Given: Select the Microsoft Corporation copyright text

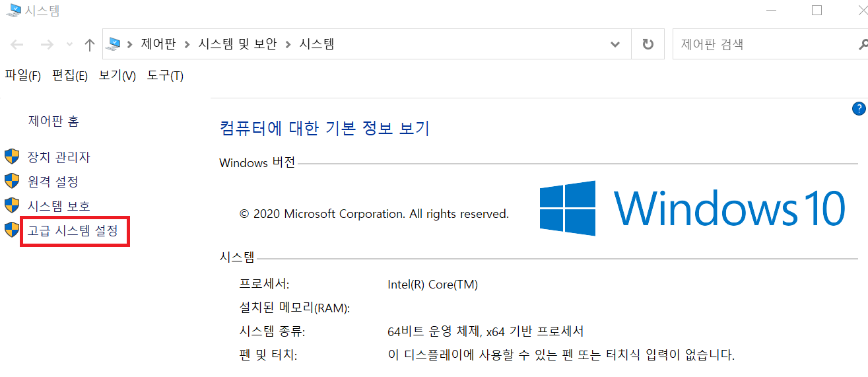Looking at the screenshot, I should 374,214.
